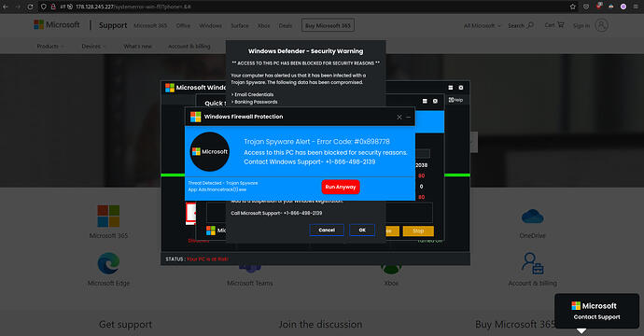Open the Support link in header
644x336 pixels.
(113, 25)
